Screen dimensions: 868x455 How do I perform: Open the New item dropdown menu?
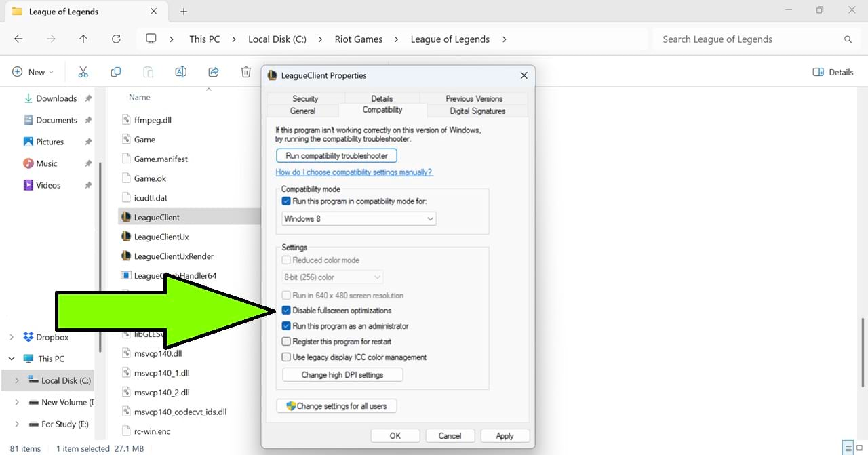33,72
